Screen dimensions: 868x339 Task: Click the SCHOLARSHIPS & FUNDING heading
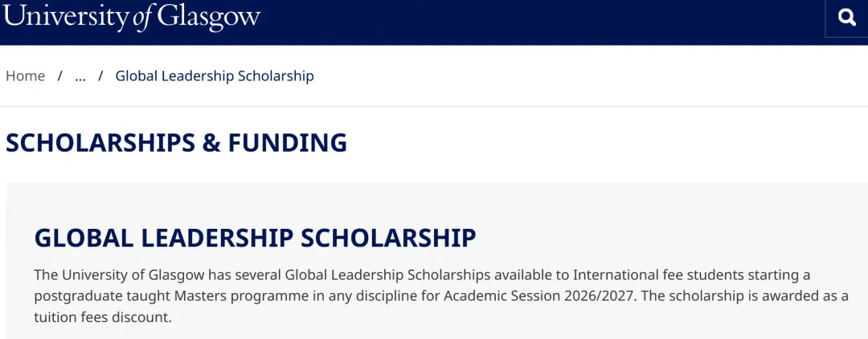(176, 143)
